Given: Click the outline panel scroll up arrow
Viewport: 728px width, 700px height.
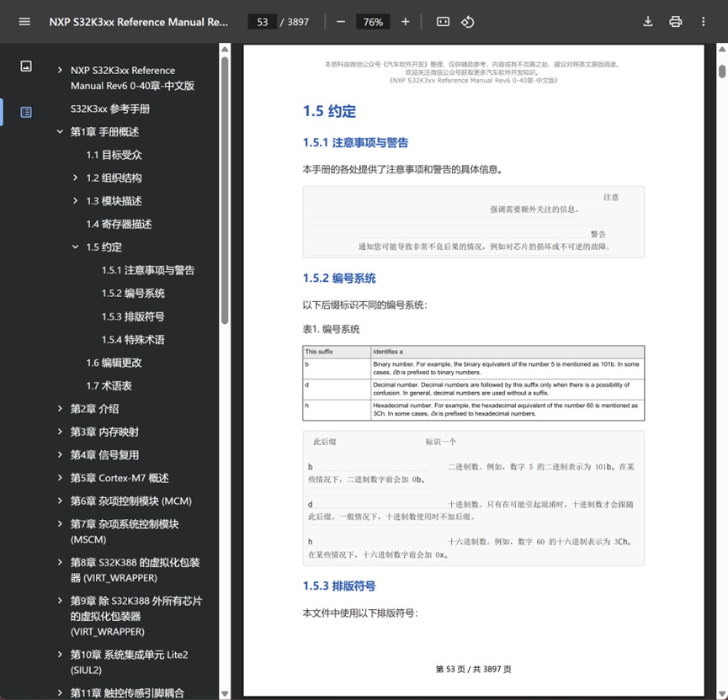Looking at the screenshot, I should (x=225, y=49).
